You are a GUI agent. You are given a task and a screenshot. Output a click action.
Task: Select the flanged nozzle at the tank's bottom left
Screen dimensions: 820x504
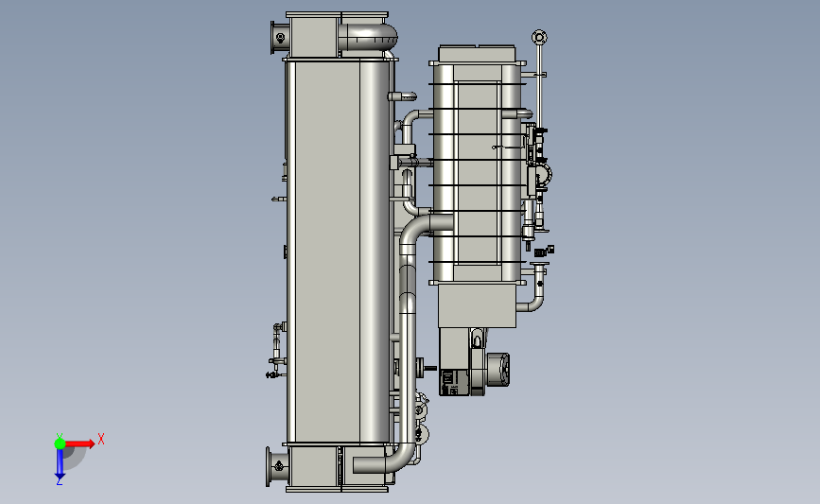tap(277, 466)
